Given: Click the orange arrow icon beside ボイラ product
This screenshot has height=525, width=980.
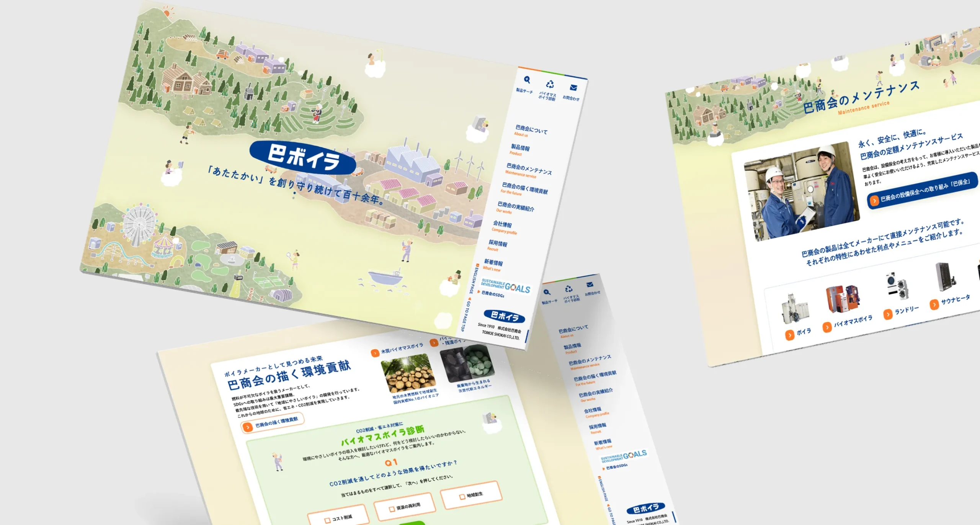Looking at the screenshot, I should [789, 335].
